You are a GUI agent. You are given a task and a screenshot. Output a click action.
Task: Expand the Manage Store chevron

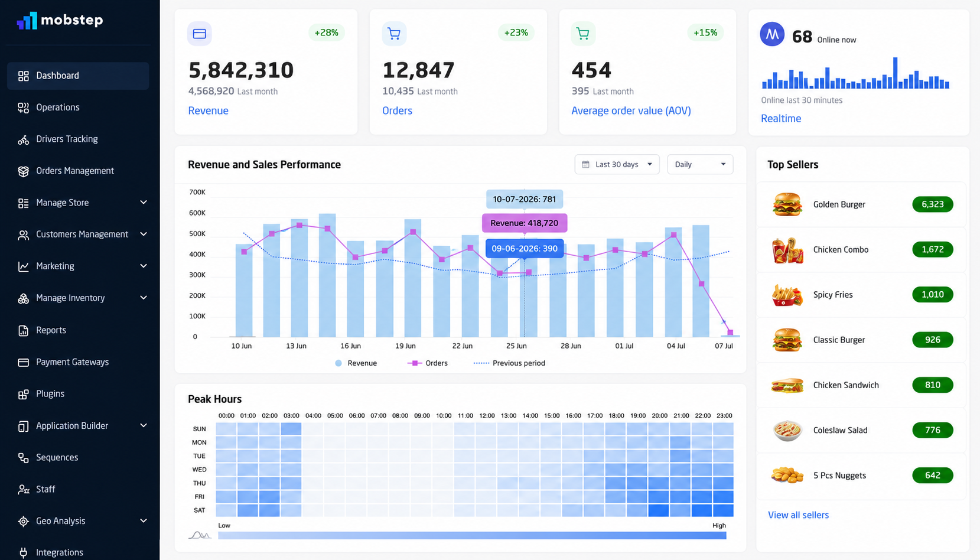[x=144, y=203]
